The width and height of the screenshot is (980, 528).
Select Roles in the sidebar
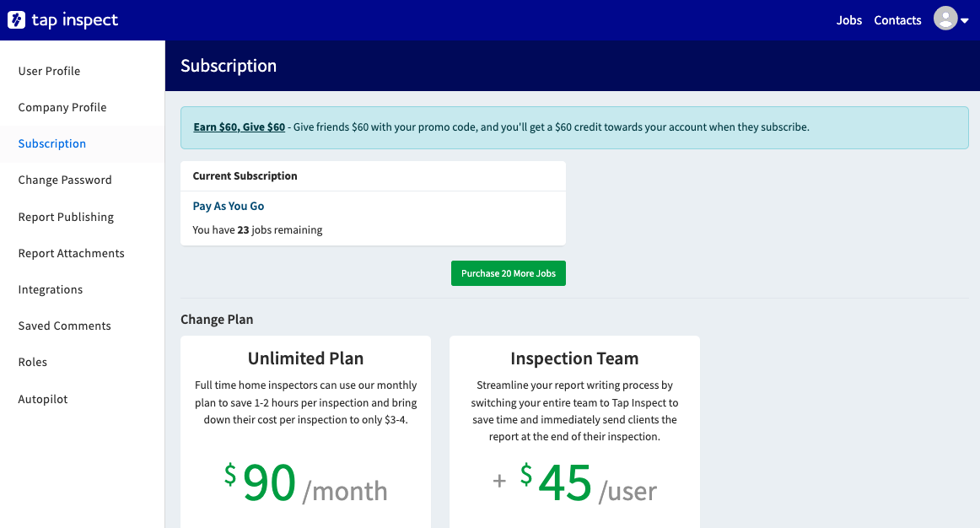pos(33,362)
